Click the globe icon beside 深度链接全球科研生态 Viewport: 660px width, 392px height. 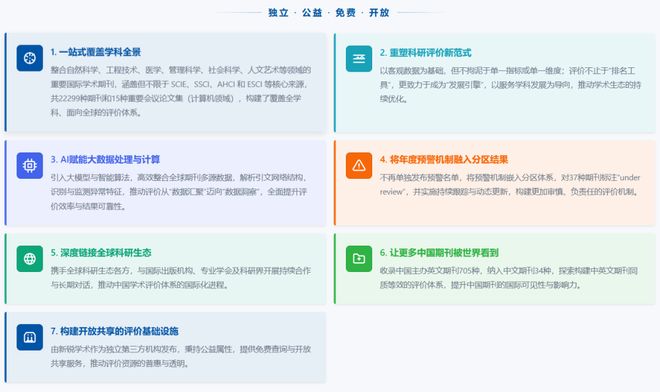[x=30, y=259]
